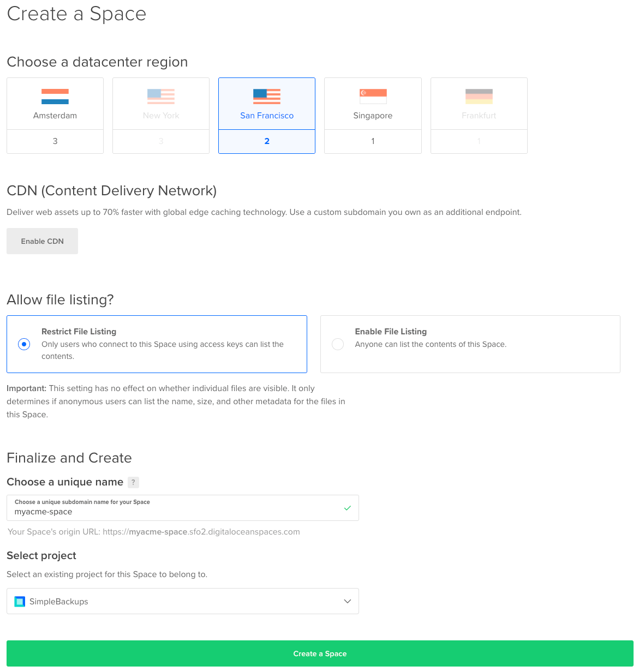
Task: Click the SimpleBackups project icon
Action: (20, 601)
